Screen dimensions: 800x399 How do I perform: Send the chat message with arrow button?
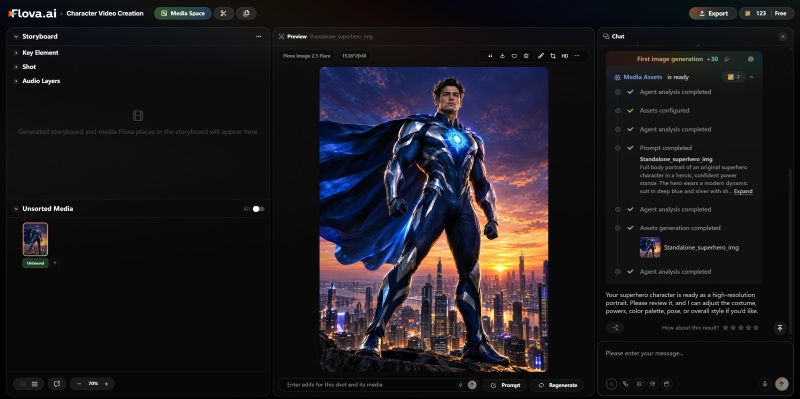coord(781,384)
